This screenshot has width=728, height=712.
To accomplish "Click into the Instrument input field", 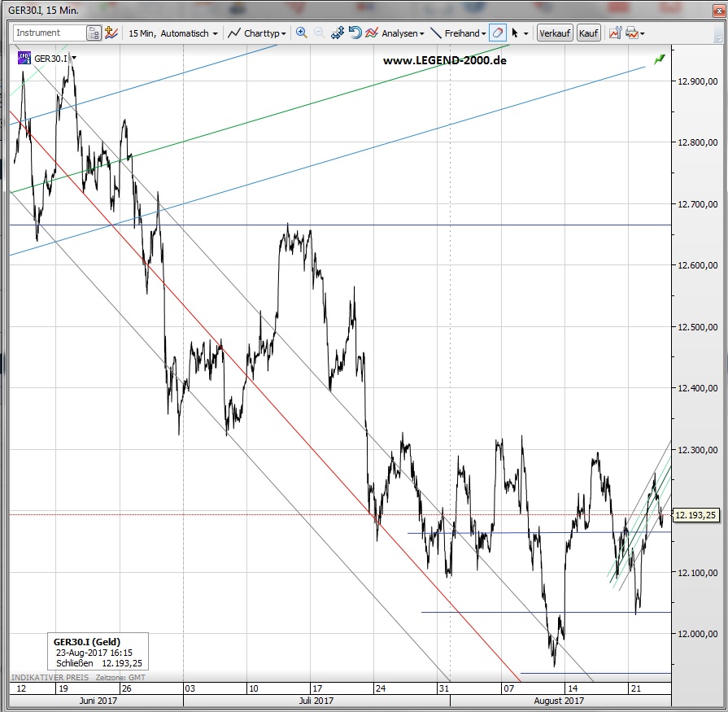I will 49,33.
